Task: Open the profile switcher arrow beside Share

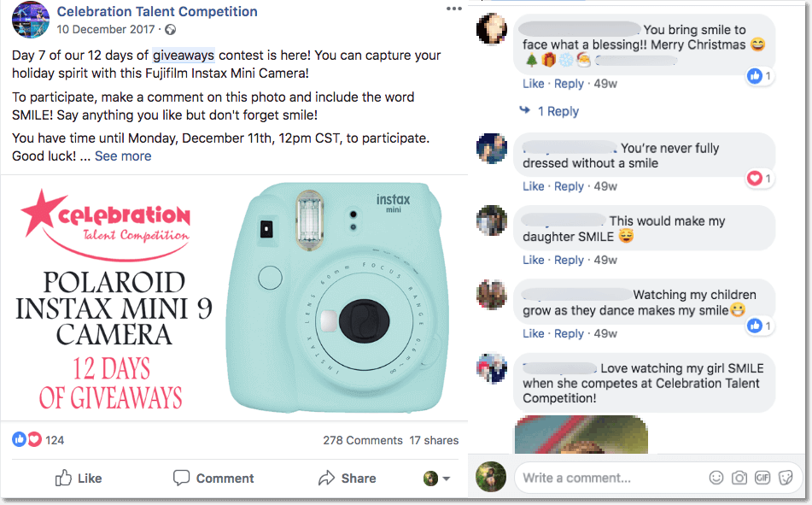Action: coord(444,479)
